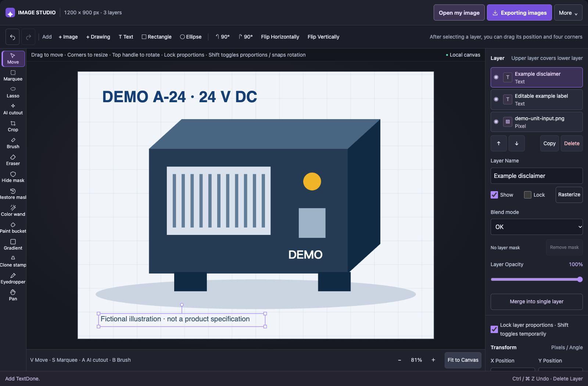Add an Ellipse shape

click(x=191, y=37)
